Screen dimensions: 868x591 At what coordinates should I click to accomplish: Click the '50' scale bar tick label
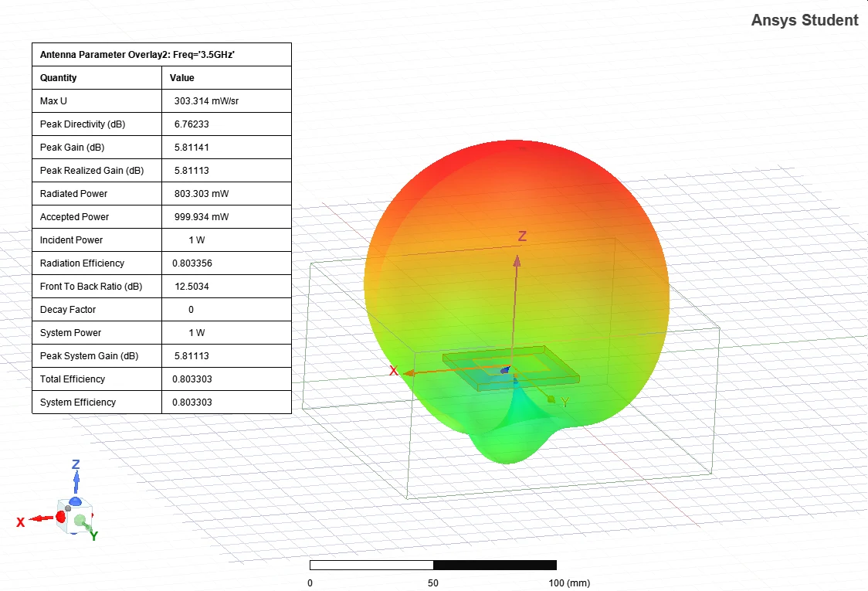point(433,583)
